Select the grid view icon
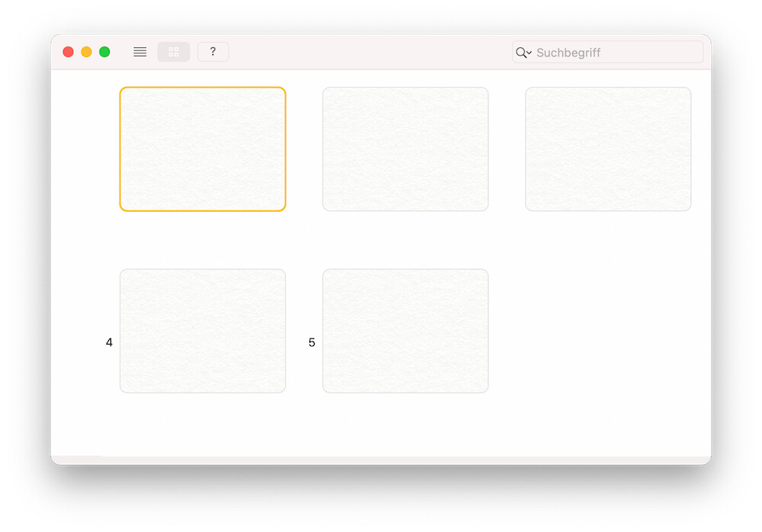 click(x=174, y=52)
